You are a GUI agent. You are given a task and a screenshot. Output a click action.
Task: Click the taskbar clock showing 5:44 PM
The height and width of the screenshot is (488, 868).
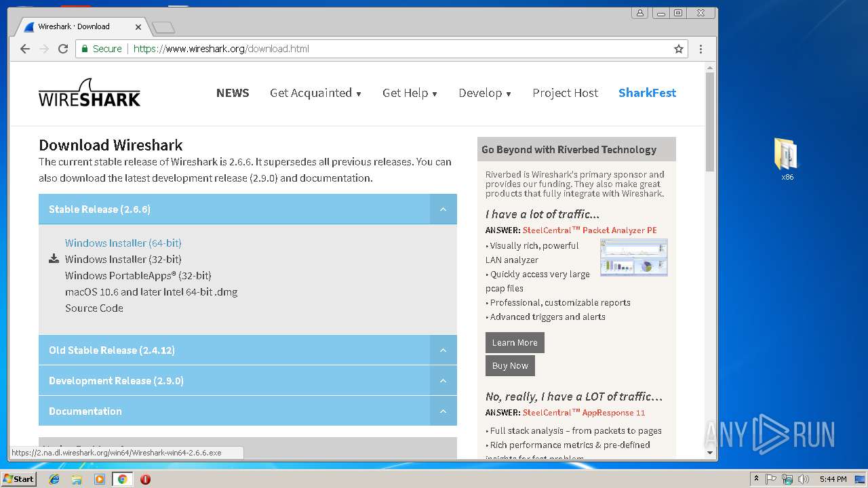[x=833, y=479]
